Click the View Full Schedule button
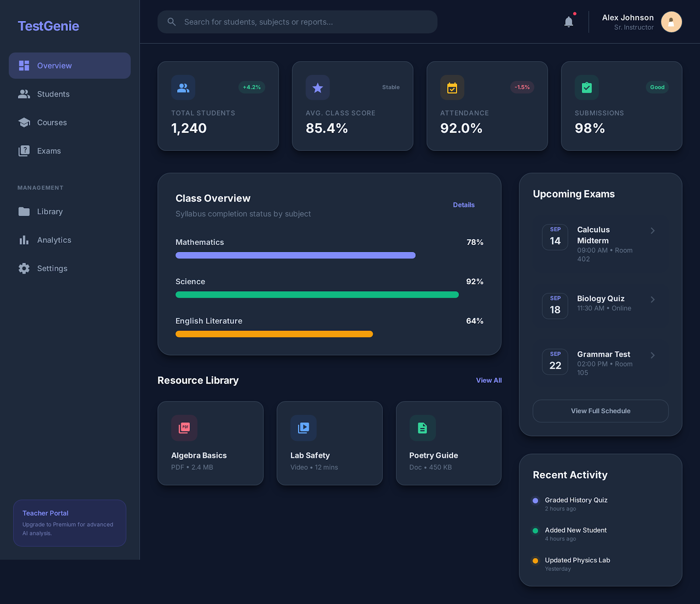Viewport: 700px width, 604px height. (600, 411)
